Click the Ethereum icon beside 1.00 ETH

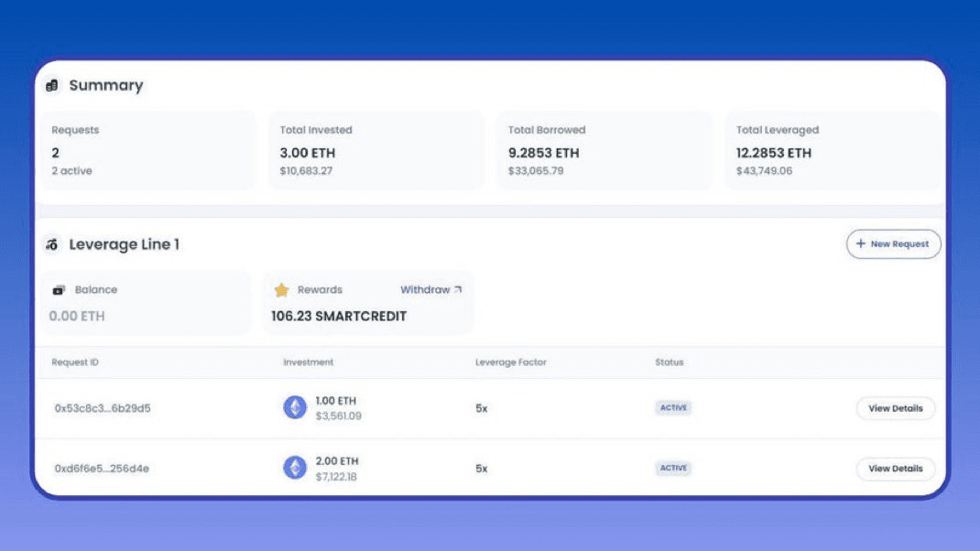point(295,408)
